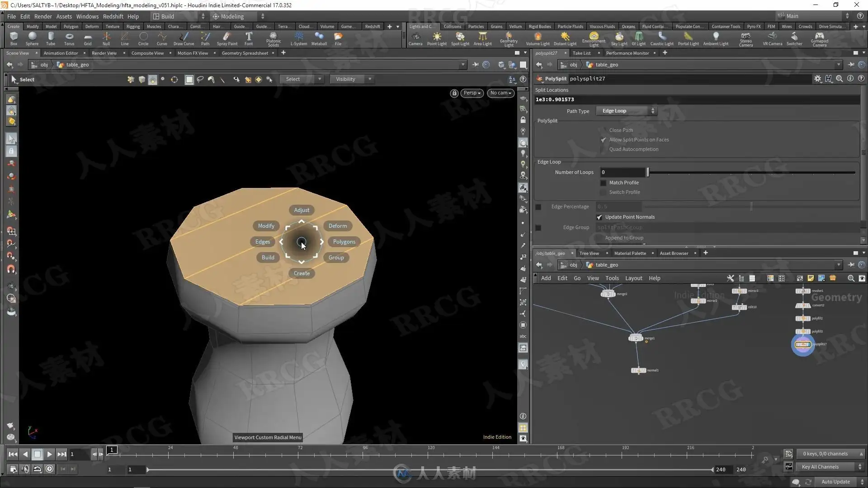This screenshot has width=868, height=488.
Task: Click the Number of Loops slider handle
Action: (x=648, y=172)
